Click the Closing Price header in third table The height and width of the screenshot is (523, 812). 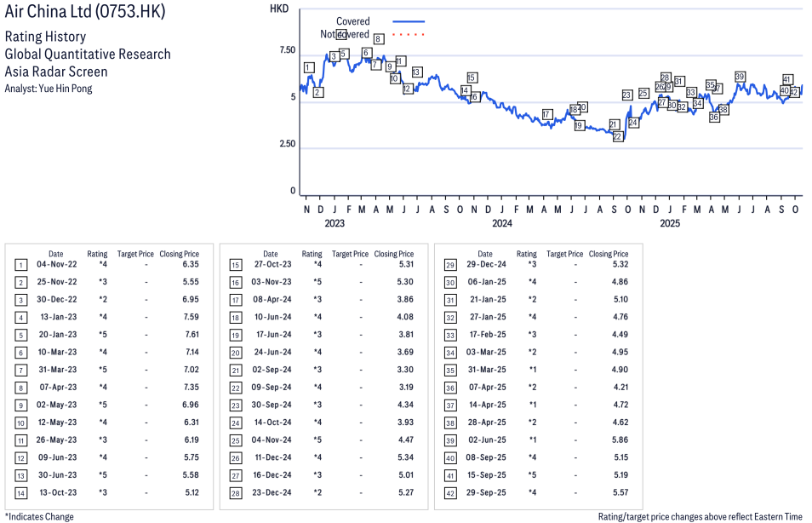608,254
